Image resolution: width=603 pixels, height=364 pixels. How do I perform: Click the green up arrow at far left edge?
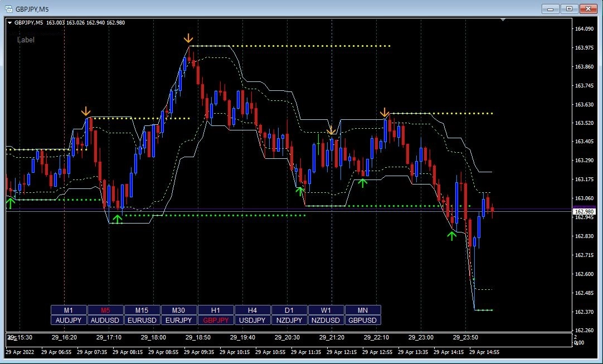pyautogui.click(x=10, y=202)
